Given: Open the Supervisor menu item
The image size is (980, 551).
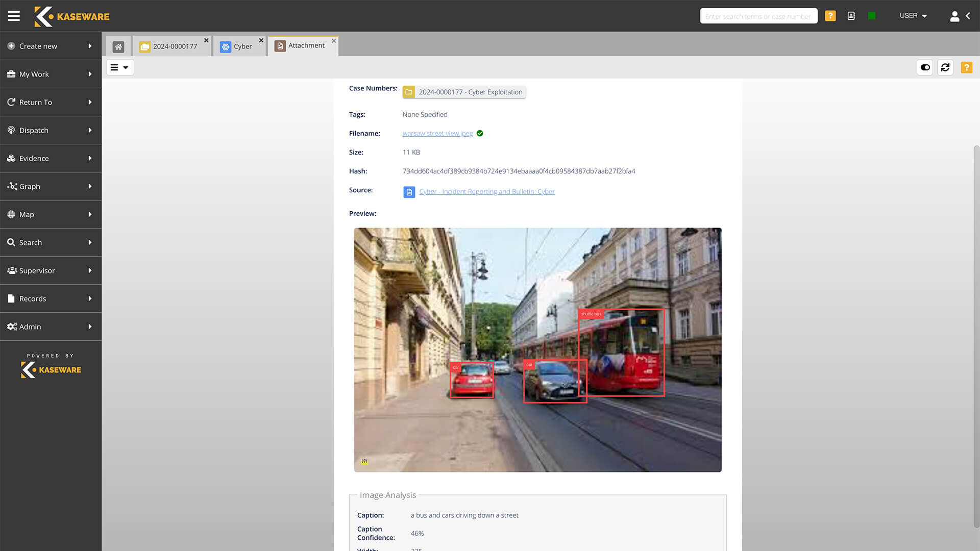Looking at the screenshot, I should 51,270.
